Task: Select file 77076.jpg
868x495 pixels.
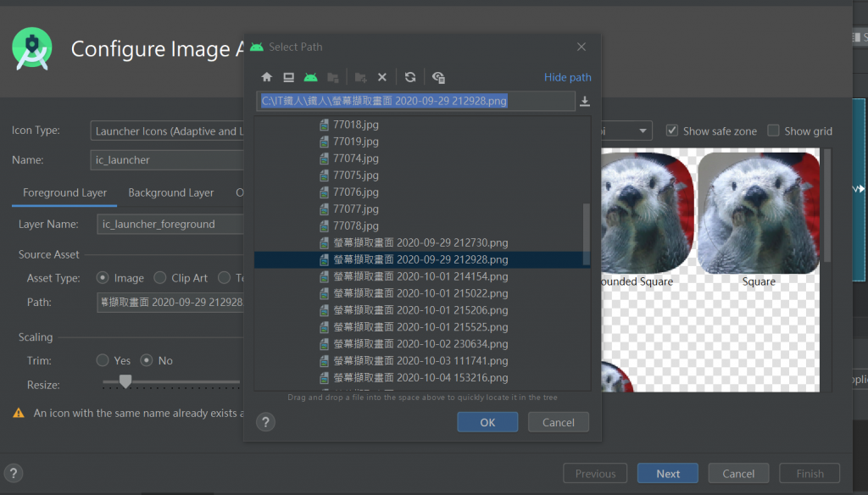Action: pyautogui.click(x=356, y=192)
